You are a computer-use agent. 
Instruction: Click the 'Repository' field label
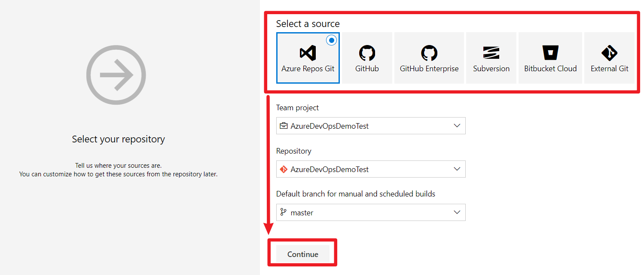point(294,151)
